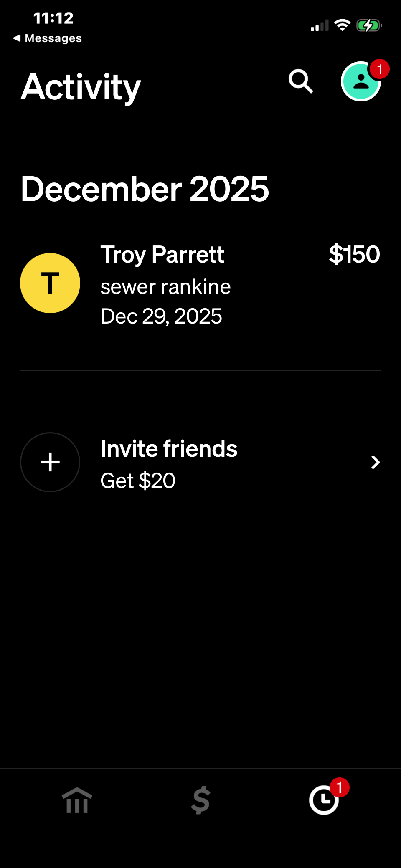Tap the red badge on the Activity tab

tap(339, 787)
